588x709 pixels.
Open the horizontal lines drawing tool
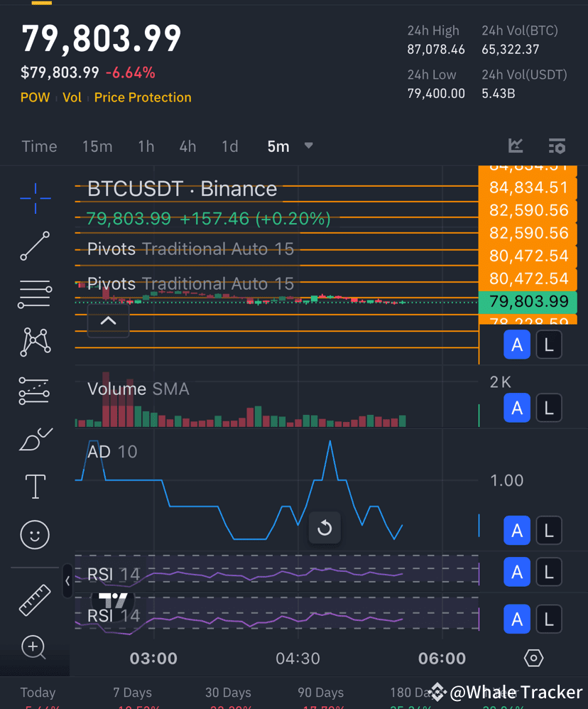[34, 293]
